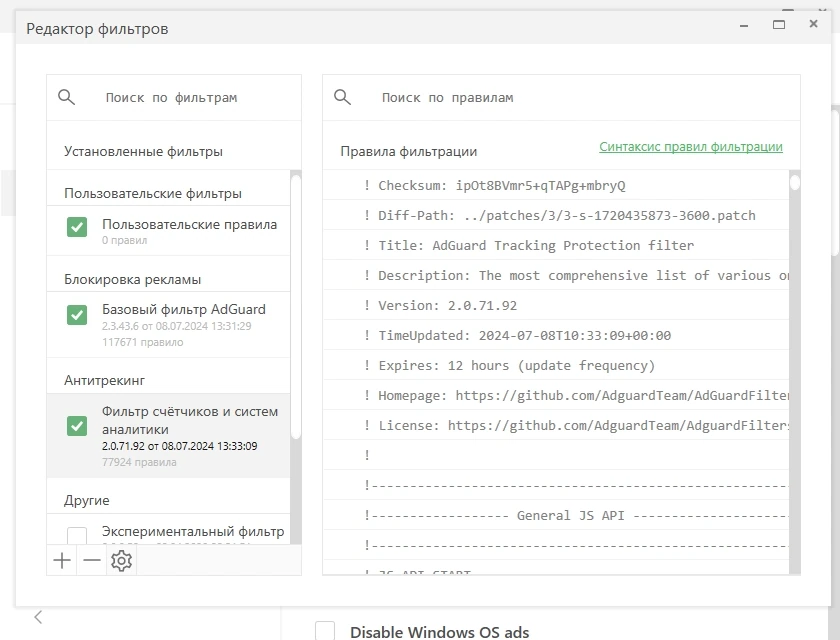840x640 pixels.
Task: Click the License github rule line
Action: pyautogui.click(x=556, y=425)
